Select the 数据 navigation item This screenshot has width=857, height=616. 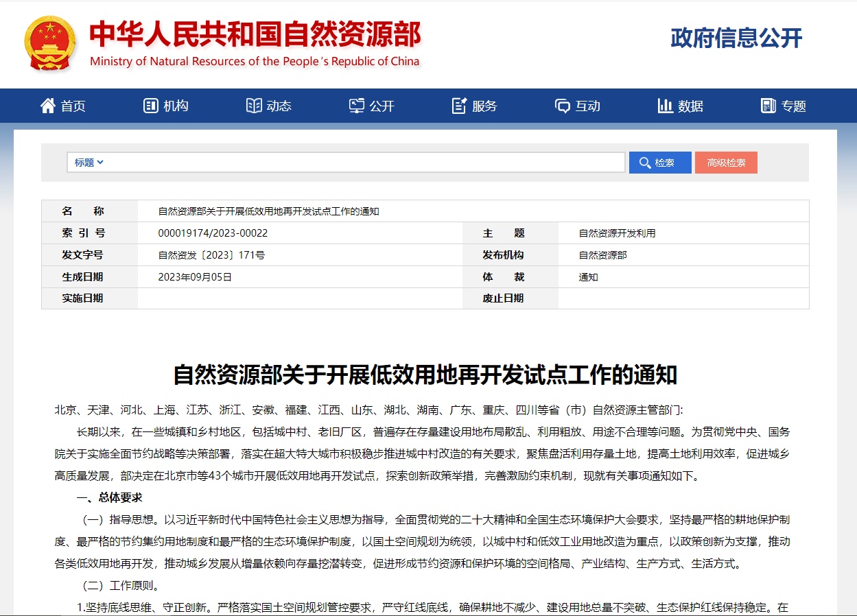click(690, 106)
